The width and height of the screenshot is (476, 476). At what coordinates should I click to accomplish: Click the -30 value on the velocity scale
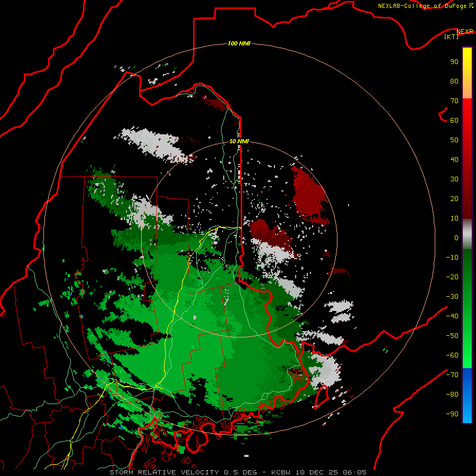click(452, 297)
